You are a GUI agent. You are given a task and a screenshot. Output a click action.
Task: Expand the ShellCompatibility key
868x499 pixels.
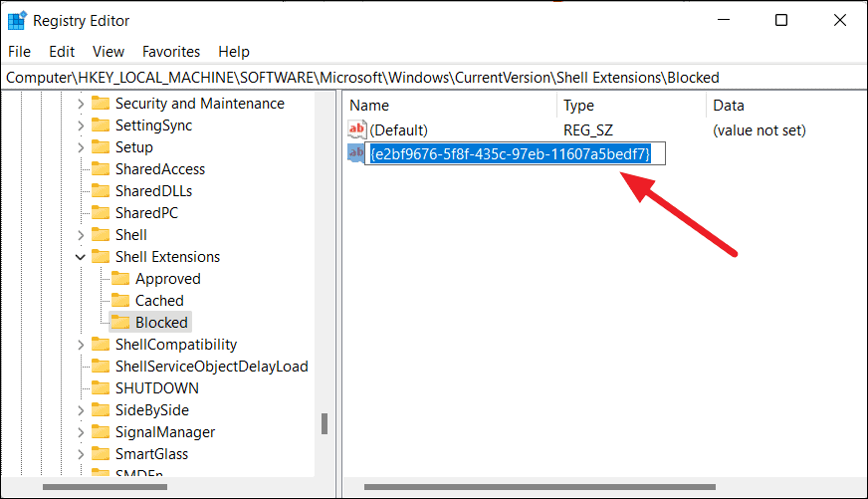pos(81,345)
